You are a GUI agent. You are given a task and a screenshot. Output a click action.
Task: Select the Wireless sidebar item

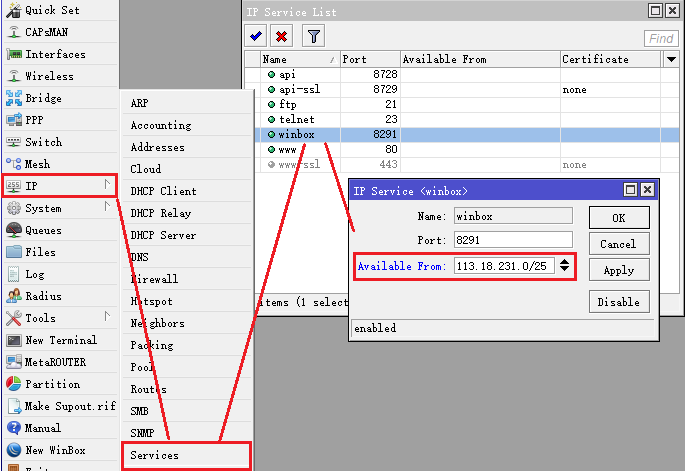pyautogui.click(x=49, y=76)
